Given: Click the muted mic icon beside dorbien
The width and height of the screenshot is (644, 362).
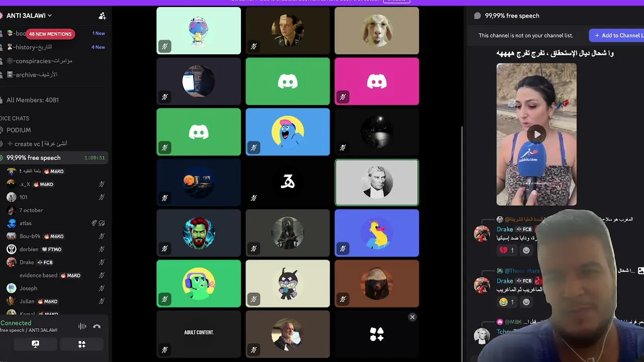Looking at the screenshot, I should click(x=102, y=249).
